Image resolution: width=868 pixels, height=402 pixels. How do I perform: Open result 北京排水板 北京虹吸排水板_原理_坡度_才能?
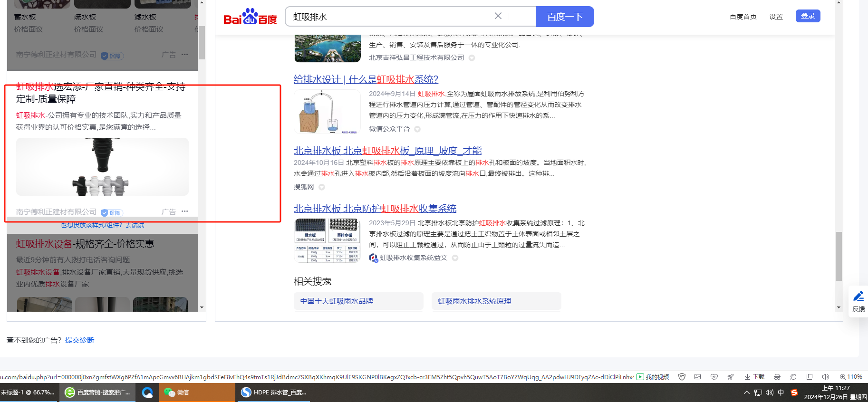(x=387, y=151)
